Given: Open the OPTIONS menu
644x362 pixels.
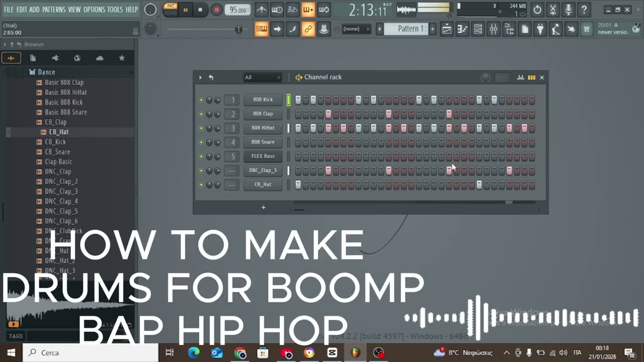Looking at the screenshot, I should (94, 10).
